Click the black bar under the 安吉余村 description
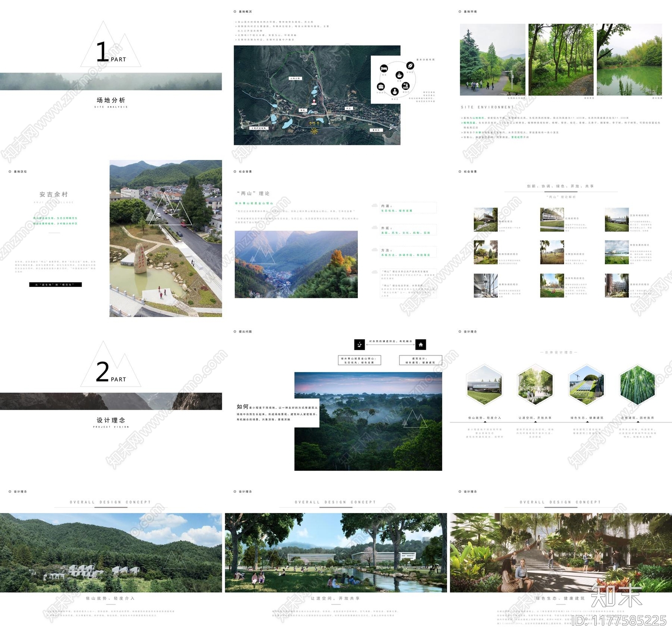The image size is (672, 637). coord(55,285)
